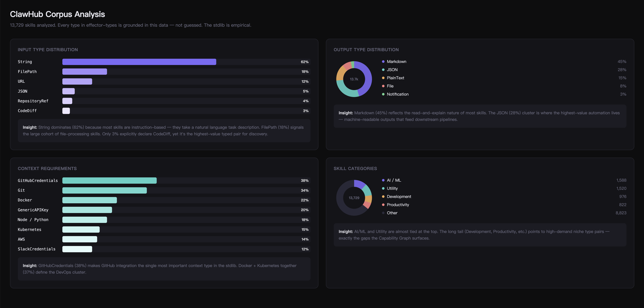The image size is (644, 308).
Task: Click the Notification legend entry
Action: pos(398,94)
